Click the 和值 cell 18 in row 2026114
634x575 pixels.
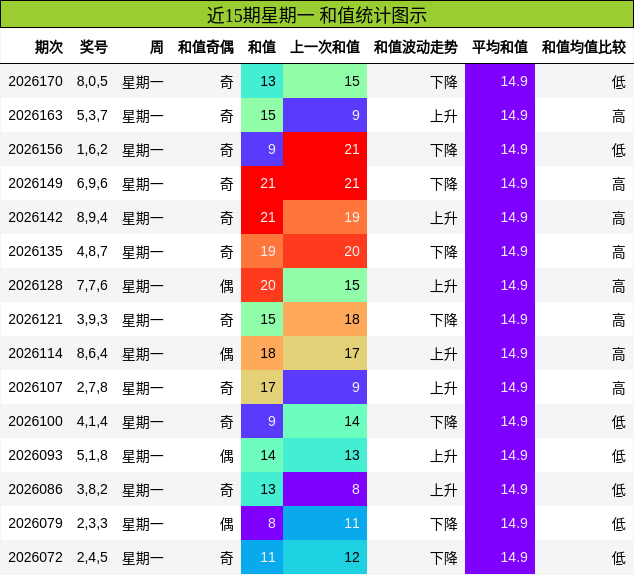(262, 353)
